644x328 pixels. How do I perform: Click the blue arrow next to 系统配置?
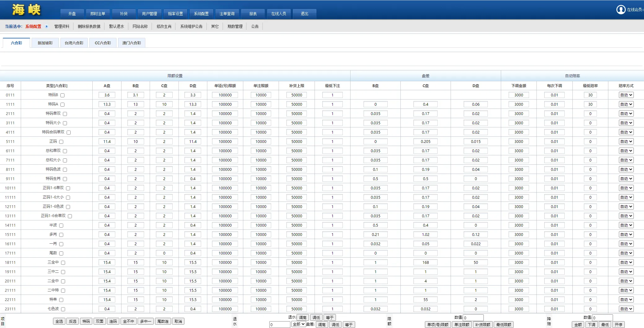pos(46,26)
